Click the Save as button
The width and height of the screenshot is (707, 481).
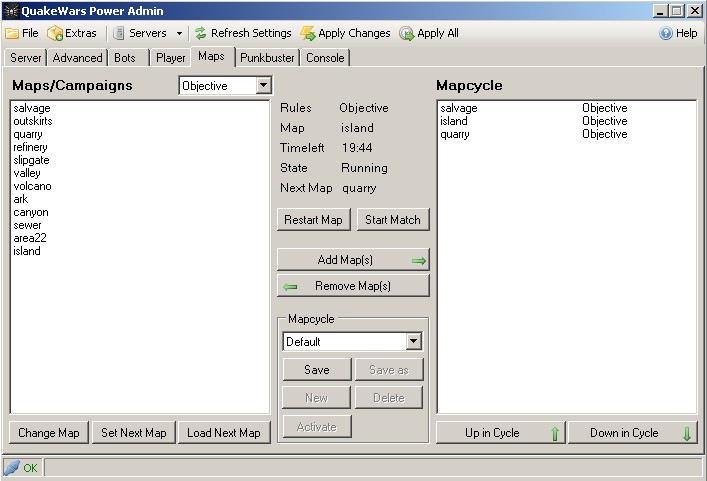coord(389,370)
